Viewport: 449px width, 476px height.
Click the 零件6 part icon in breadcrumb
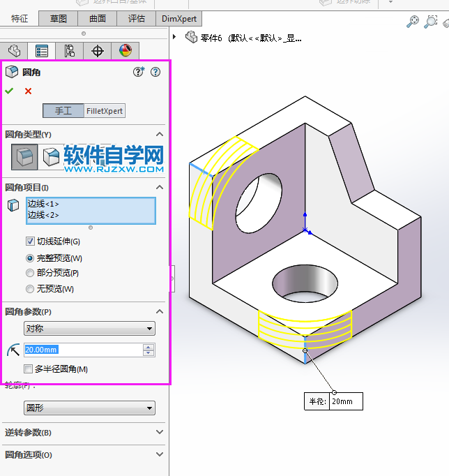tap(191, 37)
